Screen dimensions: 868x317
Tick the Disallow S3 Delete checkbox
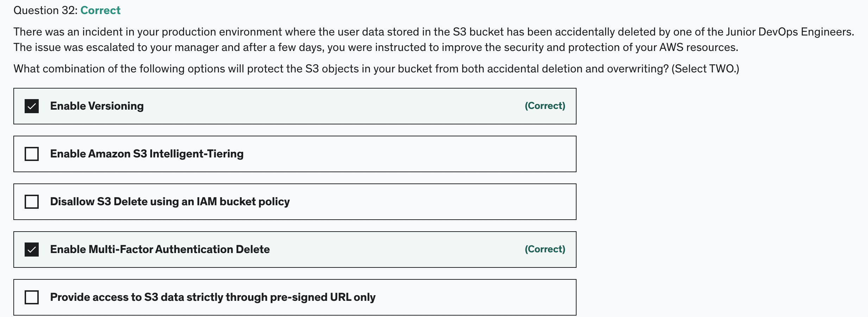tap(32, 202)
